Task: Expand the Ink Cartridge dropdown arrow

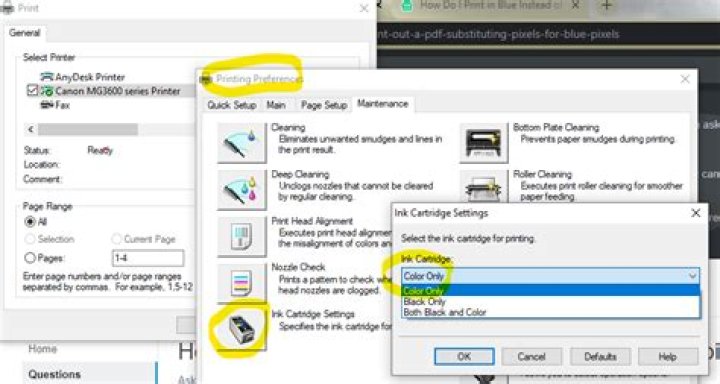Action: 692,276
